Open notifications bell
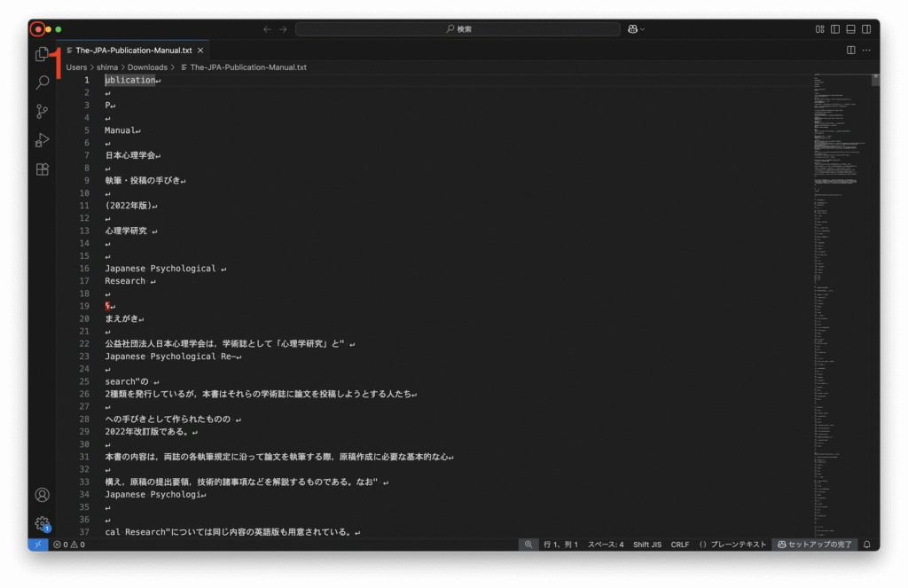Image resolution: width=908 pixels, height=588 pixels. pyautogui.click(x=867, y=545)
